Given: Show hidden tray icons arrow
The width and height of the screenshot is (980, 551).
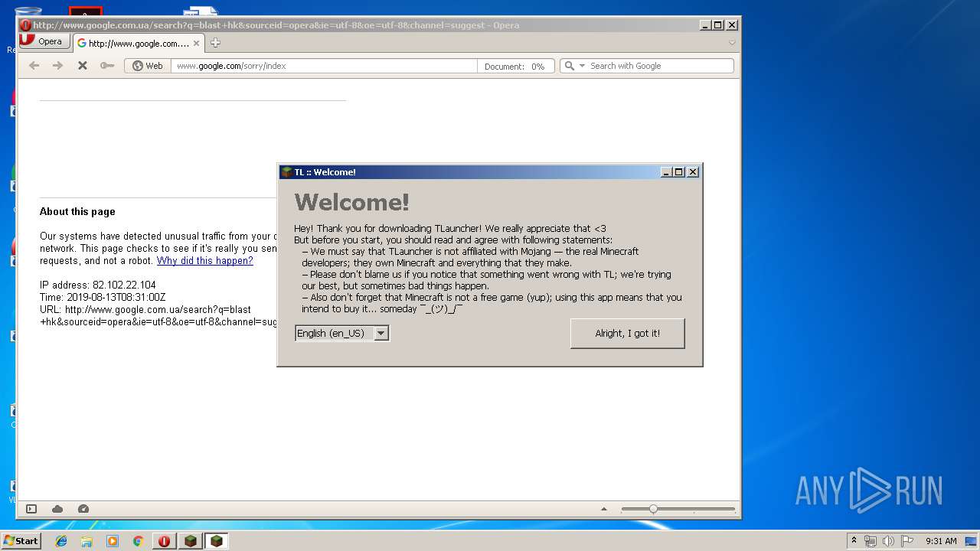Looking at the screenshot, I should [854, 540].
